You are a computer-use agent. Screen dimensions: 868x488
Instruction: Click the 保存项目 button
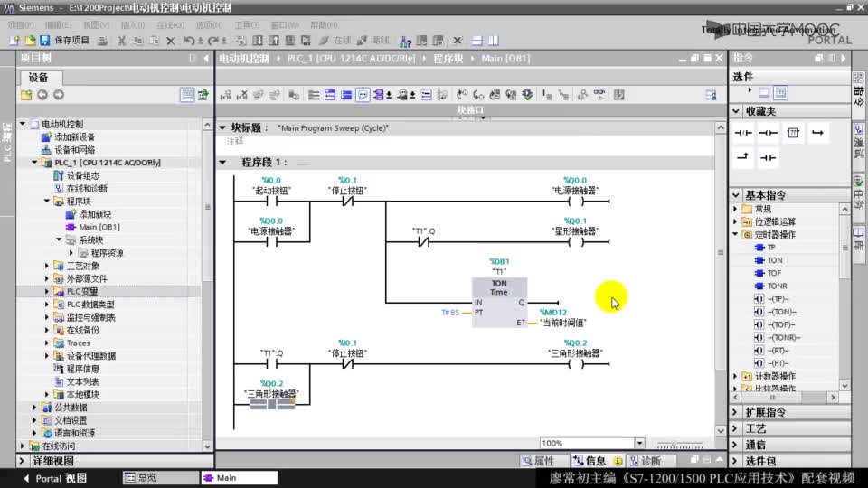tap(65, 41)
